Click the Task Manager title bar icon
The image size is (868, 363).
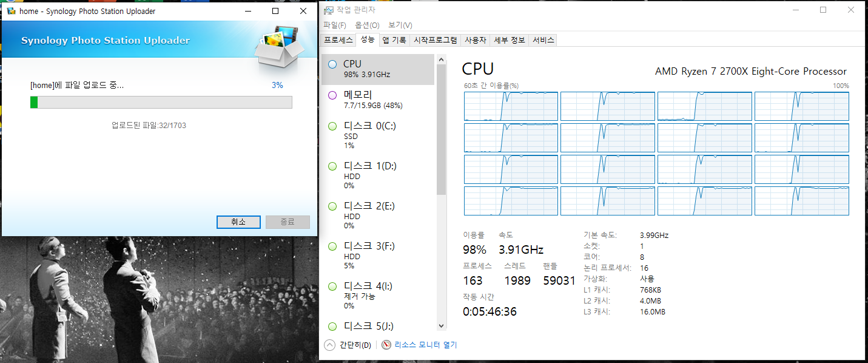328,10
